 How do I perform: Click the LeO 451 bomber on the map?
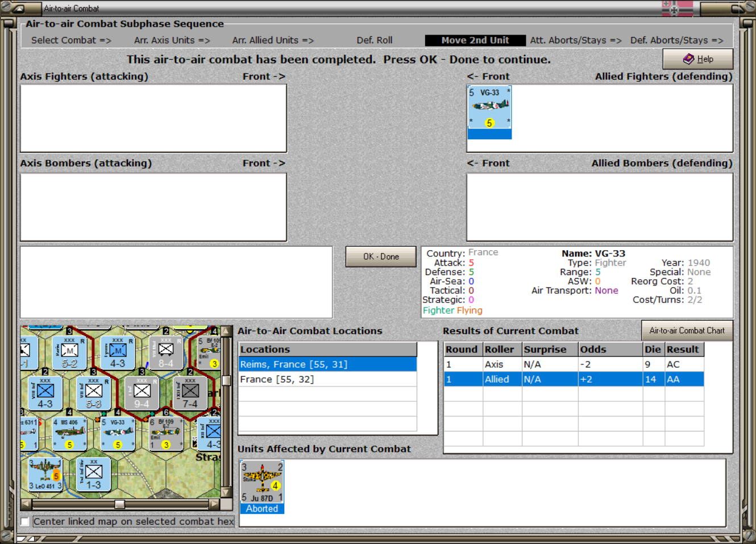point(45,475)
